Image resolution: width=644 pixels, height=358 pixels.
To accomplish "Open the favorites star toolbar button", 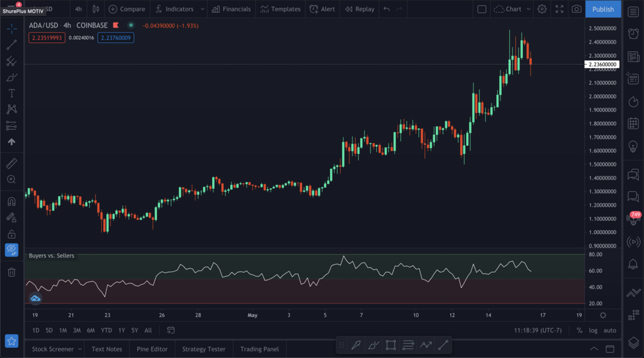I will [12, 341].
